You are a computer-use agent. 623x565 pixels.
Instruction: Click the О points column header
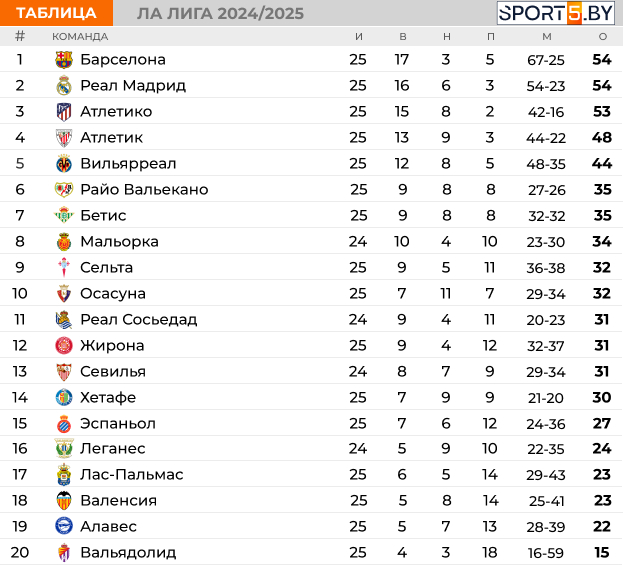[x=603, y=37]
